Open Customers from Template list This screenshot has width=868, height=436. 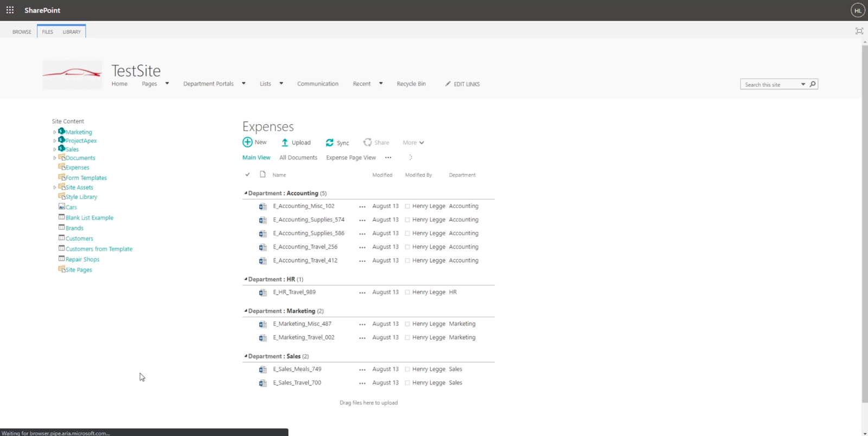pos(99,249)
